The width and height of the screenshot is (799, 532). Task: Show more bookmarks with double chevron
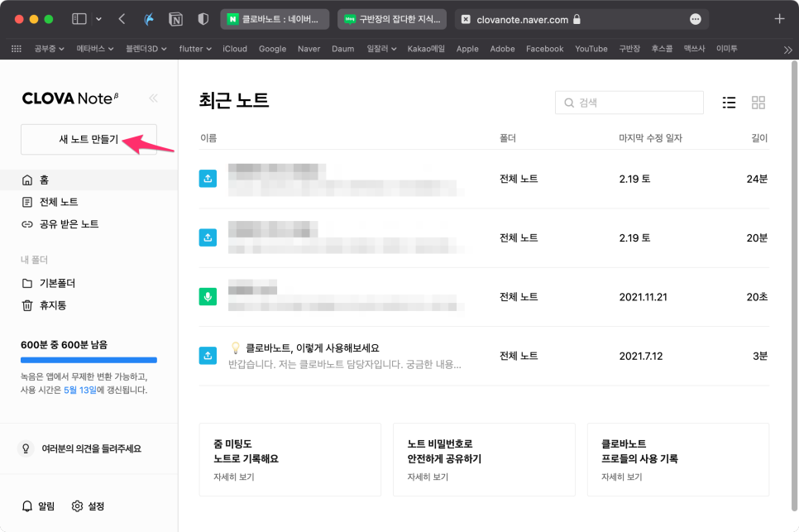coord(787,50)
